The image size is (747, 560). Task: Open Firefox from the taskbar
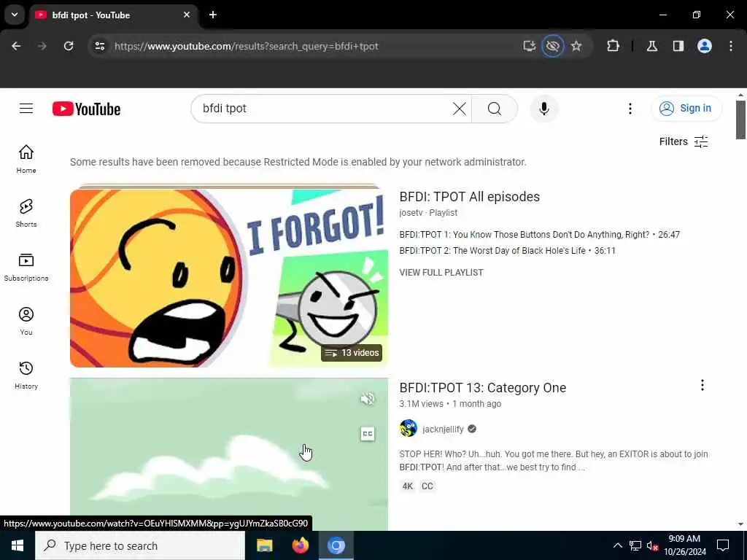(x=300, y=545)
